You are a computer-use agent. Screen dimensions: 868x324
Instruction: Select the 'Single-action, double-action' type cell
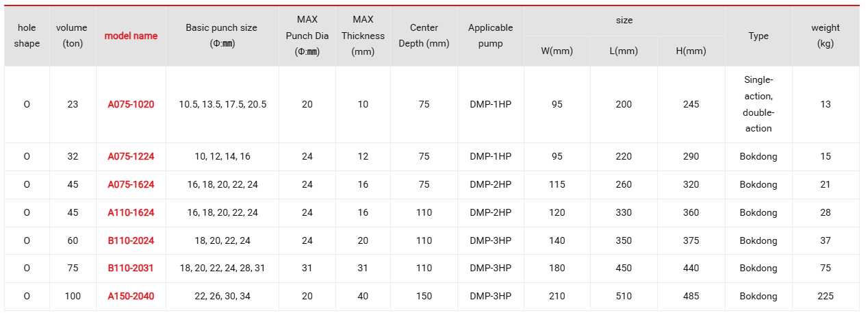(758, 104)
